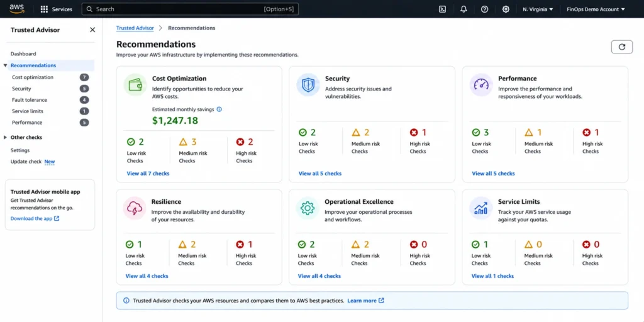The height and width of the screenshot is (322, 644).
Task: Click View all 1 checks link
Action: click(492, 276)
